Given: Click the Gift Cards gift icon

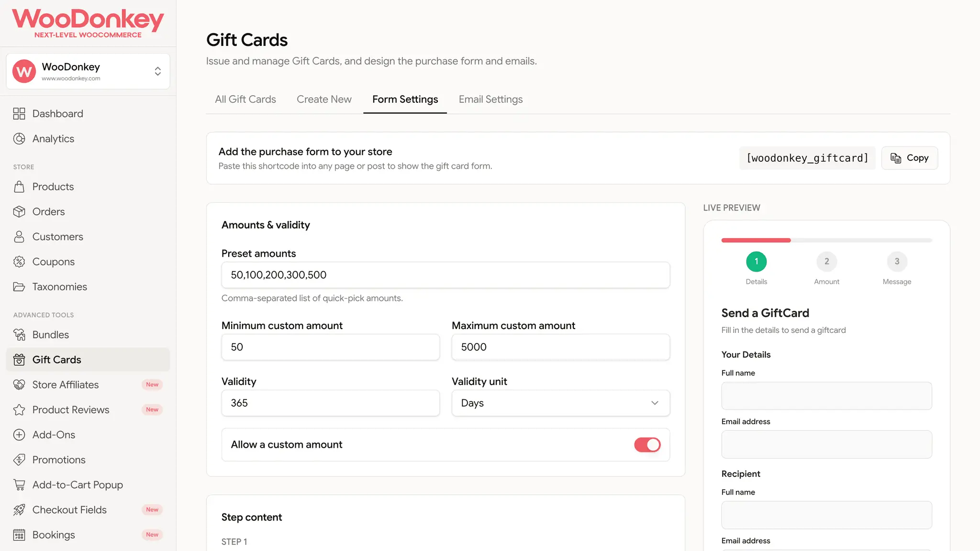Looking at the screenshot, I should pyautogui.click(x=19, y=360).
